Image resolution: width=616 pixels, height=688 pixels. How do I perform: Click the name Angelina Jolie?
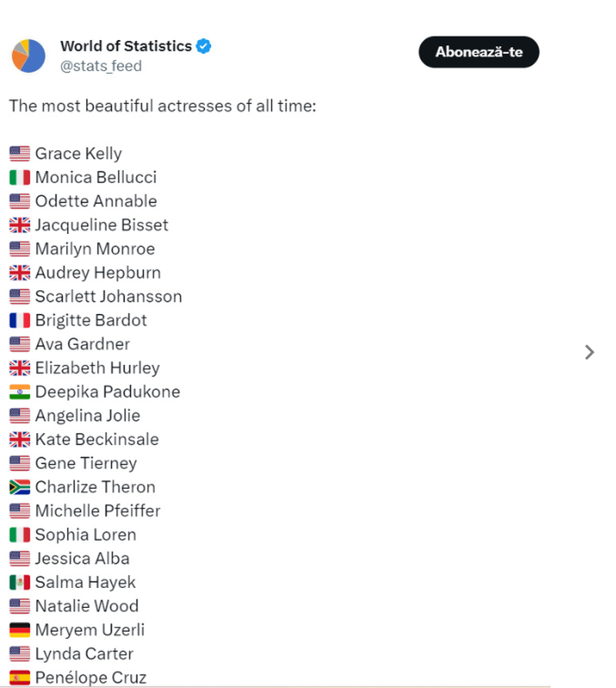click(x=87, y=416)
